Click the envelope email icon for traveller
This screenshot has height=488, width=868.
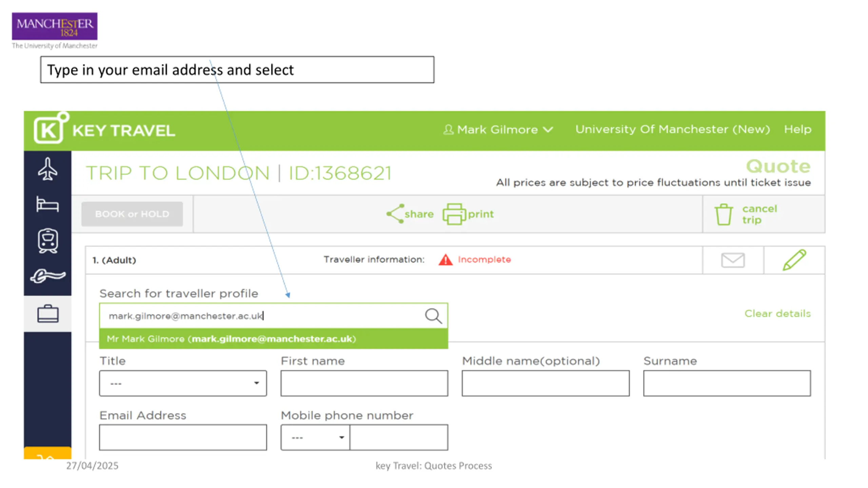pyautogui.click(x=733, y=260)
